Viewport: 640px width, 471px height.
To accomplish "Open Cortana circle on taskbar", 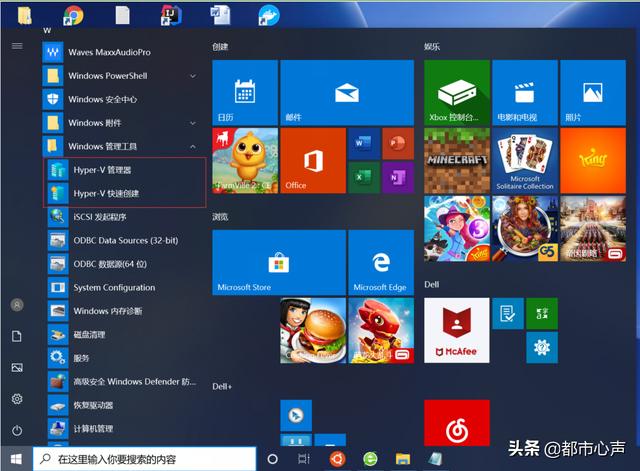I will 272,459.
